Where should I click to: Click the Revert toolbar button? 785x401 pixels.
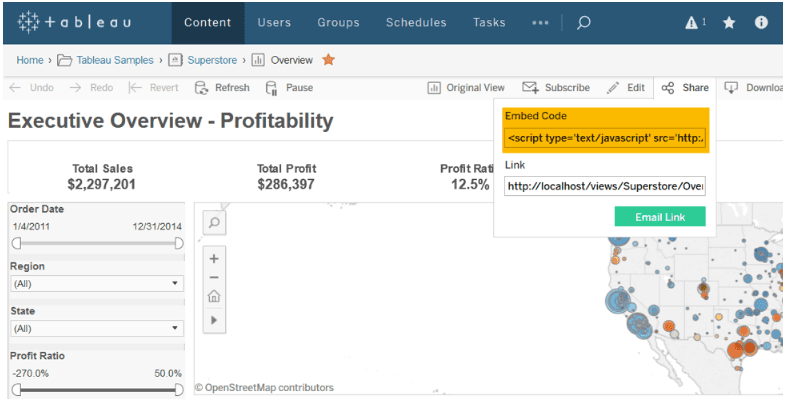(154, 88)
